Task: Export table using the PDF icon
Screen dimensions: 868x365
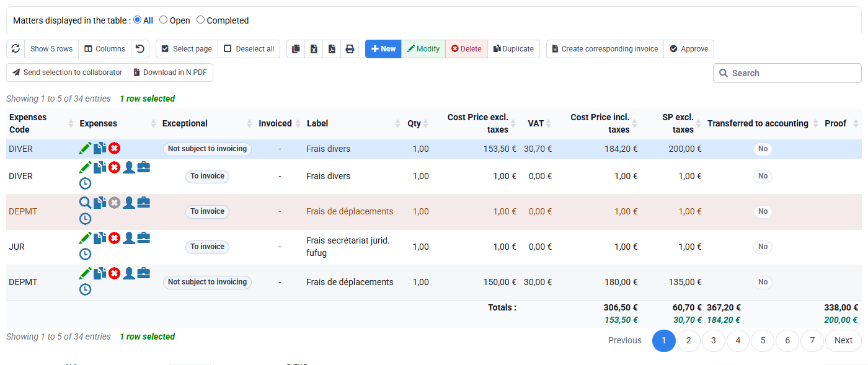Action: point(332,49)
